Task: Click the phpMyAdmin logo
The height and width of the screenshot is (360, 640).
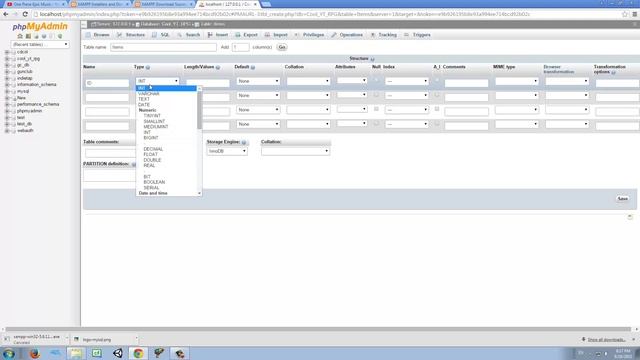Action: click(40, 27)
